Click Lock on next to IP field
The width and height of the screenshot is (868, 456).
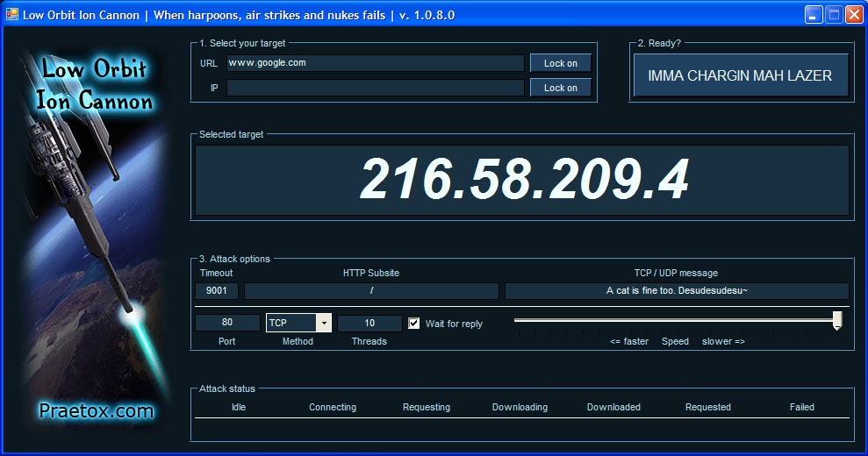coord(560,88)
